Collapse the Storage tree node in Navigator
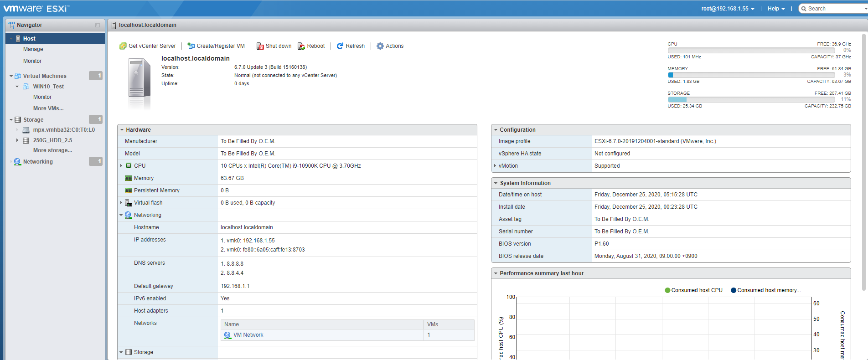The width and height of the screenshot is (868, 360). 11,120
